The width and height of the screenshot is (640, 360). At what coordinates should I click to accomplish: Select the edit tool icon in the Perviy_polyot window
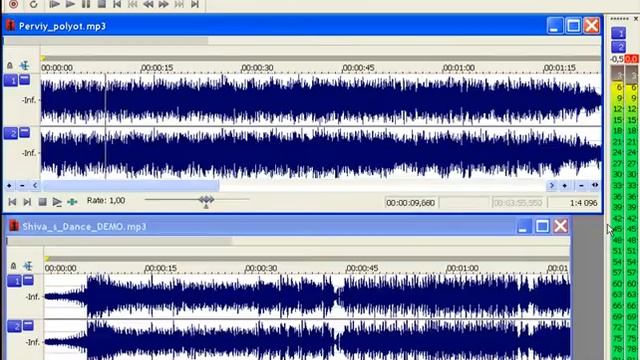point(24,65)
